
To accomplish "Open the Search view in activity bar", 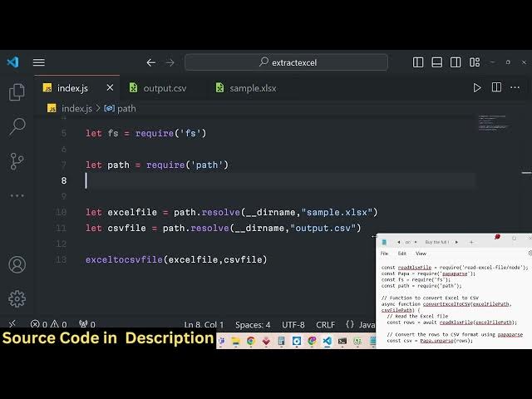I will pyautogui.click(x=17, y=126).
